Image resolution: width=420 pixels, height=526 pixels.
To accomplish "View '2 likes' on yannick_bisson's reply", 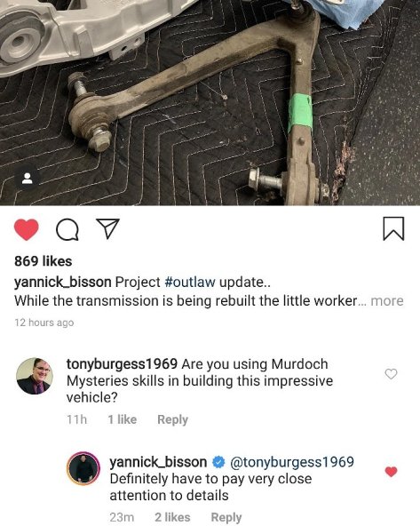I will coord(172,517).
